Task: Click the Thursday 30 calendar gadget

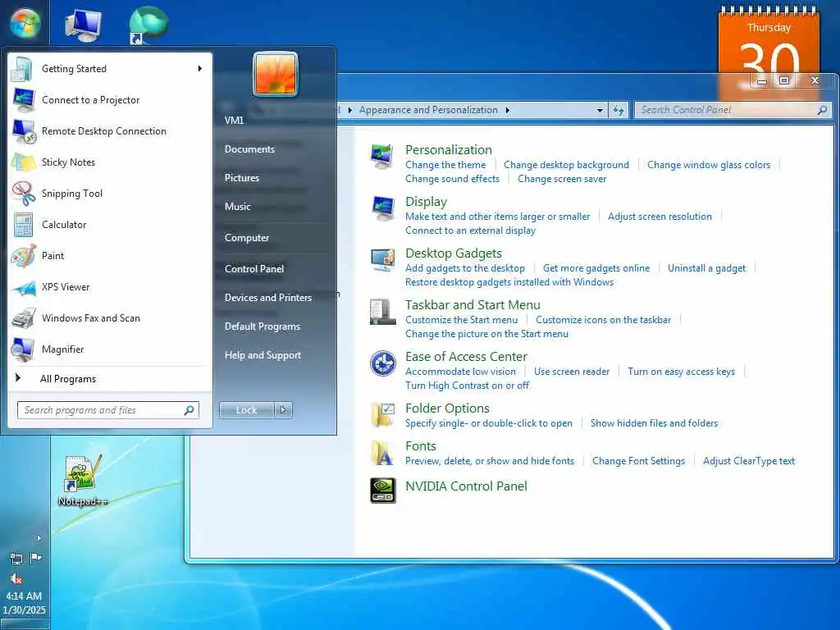Action: [769, 51]
